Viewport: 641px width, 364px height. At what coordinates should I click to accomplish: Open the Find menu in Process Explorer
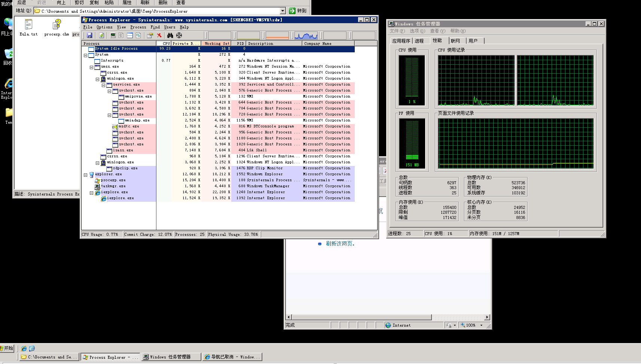155,27
